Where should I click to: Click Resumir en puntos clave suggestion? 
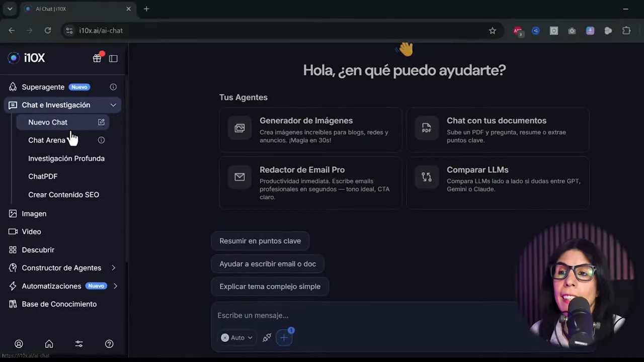pos(260,241)
